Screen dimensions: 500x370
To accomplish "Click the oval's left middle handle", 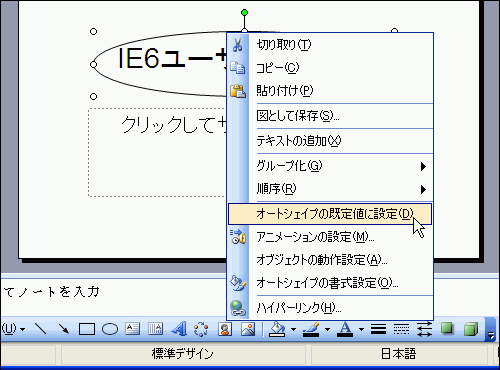I will pyautogui.click(x=94, y=64).
